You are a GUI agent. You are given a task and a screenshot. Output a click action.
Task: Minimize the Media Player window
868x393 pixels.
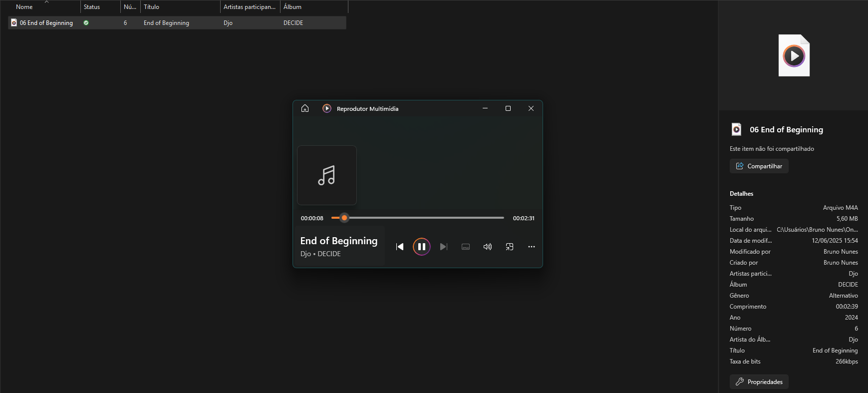point(485,108)
